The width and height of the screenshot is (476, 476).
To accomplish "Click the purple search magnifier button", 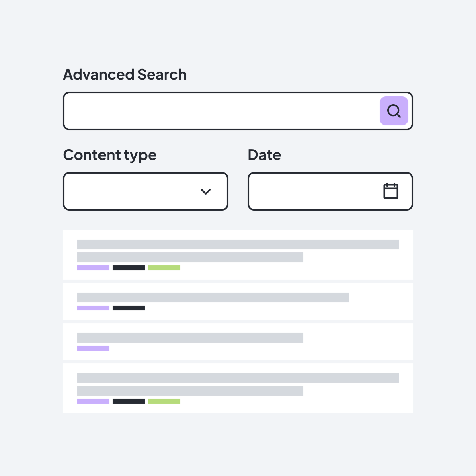I will click(x=394, y=111).
